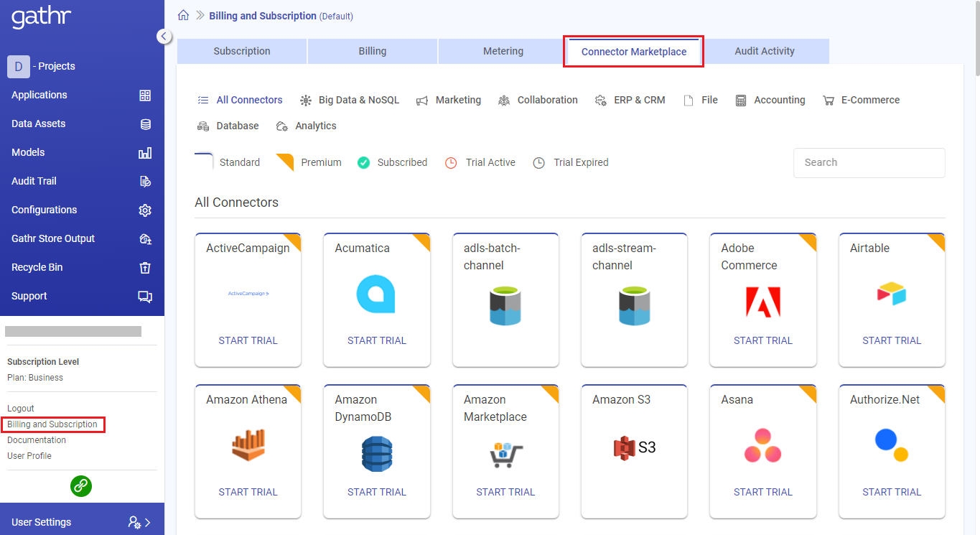Toggle the Subscribed connector filter
Screen dimensions: 980x535
tap(393, 162)
